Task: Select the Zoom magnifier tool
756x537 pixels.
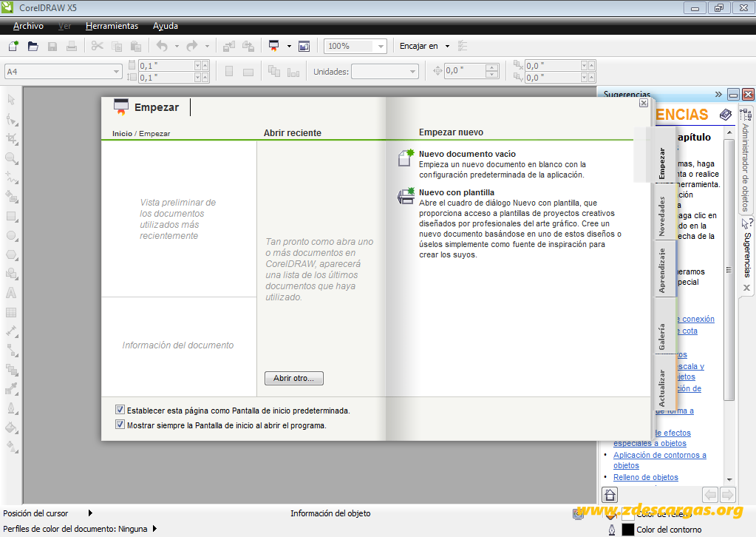Action: (12, 158)
